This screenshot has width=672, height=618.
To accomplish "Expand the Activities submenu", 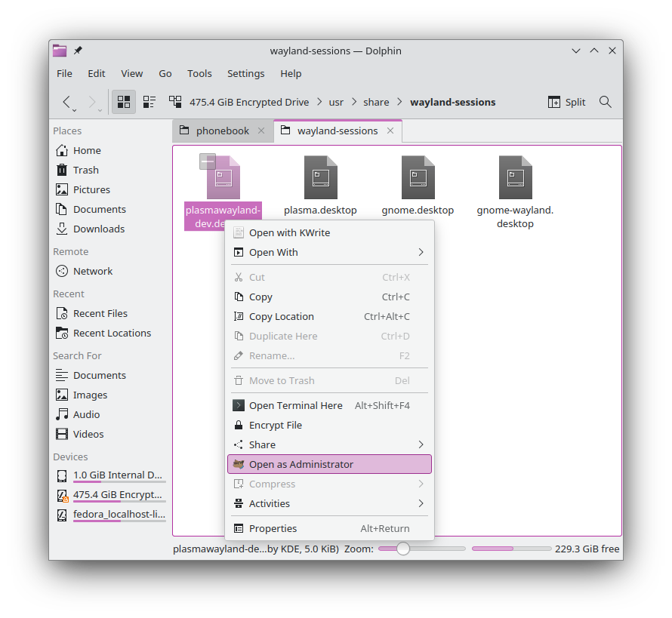I will 329,503.
